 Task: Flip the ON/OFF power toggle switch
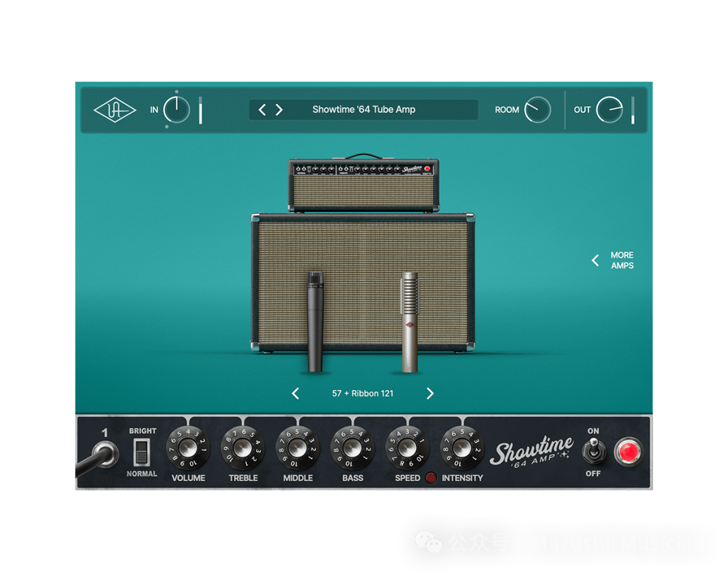(x=593, y=451)
